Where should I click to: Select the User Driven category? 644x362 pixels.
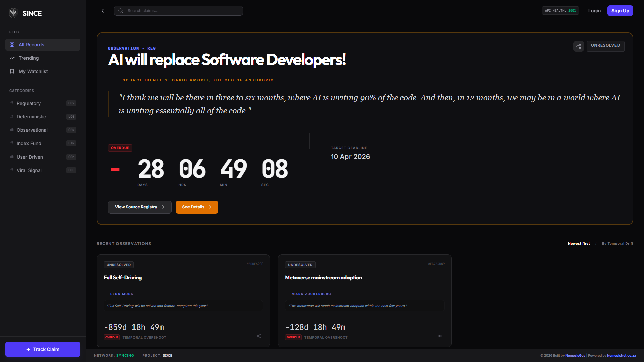pos(43,157)
